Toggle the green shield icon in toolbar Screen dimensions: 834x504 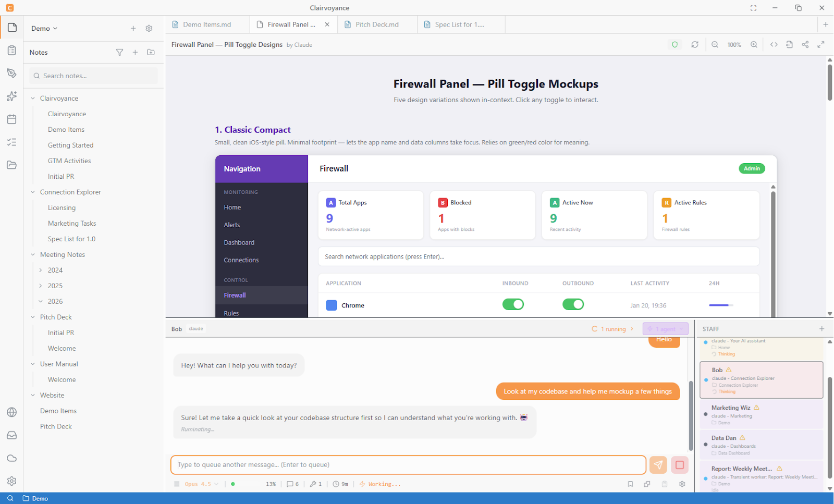(x=675, y=45)
